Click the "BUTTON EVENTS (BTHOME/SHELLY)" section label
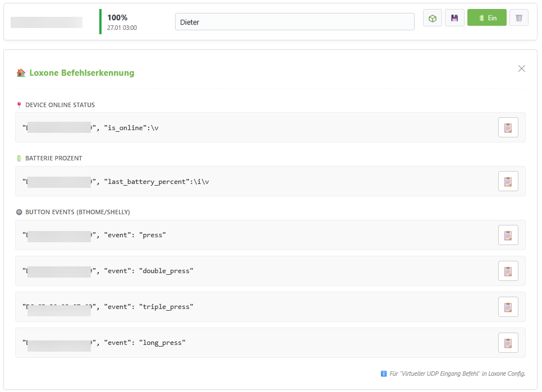542x392 pixels. [x=77, y=212]
